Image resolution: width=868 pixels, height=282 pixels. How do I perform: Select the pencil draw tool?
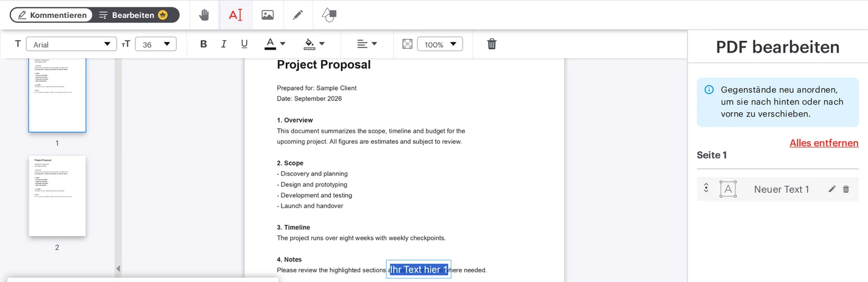pyautogui.click(x=298, y=15)
